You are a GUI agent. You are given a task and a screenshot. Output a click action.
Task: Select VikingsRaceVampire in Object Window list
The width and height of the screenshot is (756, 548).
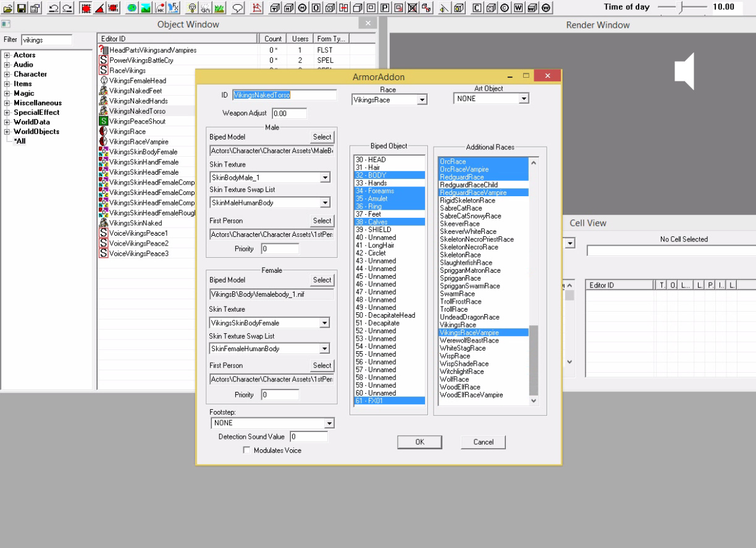(138, 142)
